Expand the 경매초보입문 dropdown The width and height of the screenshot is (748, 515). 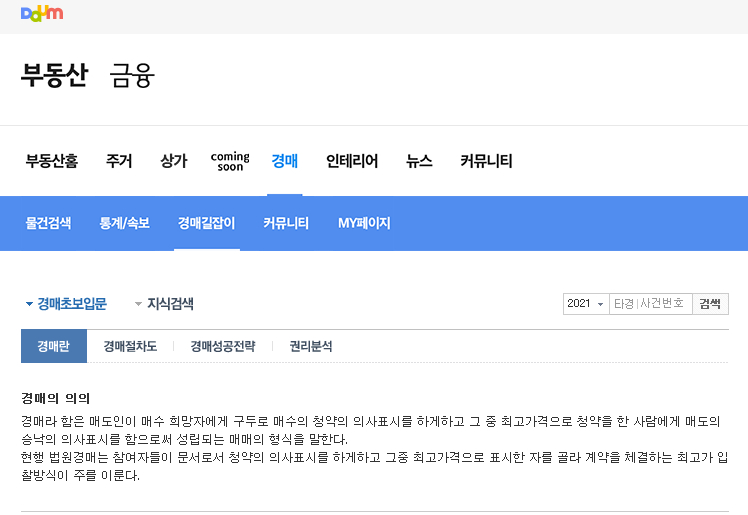(66, 304)
